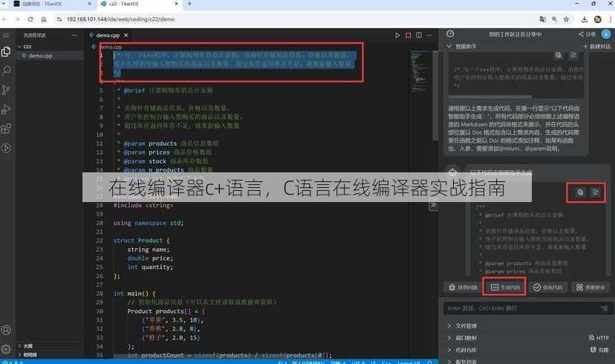Click the address bar showing 192.168.101.144

click(x=120, y=19)
